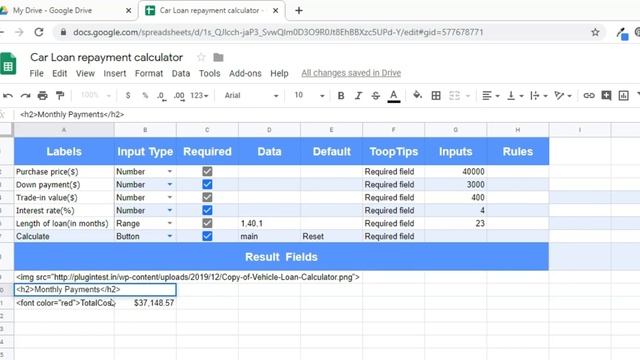This screenshot has height=360, width=640.
Task: Toggle Required checkbox for Down payment
Action: pos(207,184)
